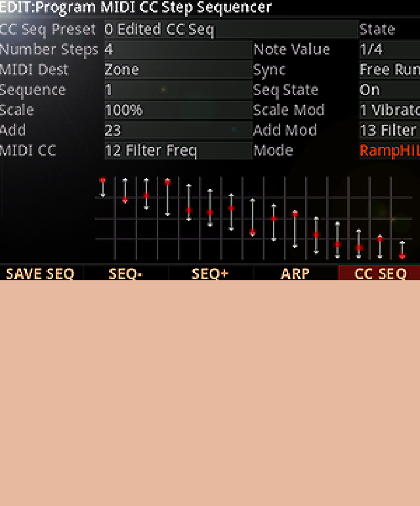Choose the Add Mod 13 Filter field

point(388,131)
